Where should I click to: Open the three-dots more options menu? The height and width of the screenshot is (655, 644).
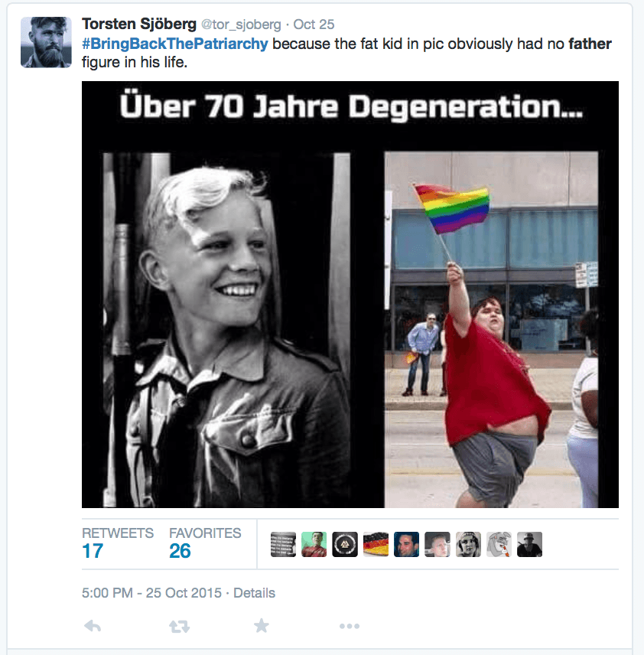pos(349,626)
